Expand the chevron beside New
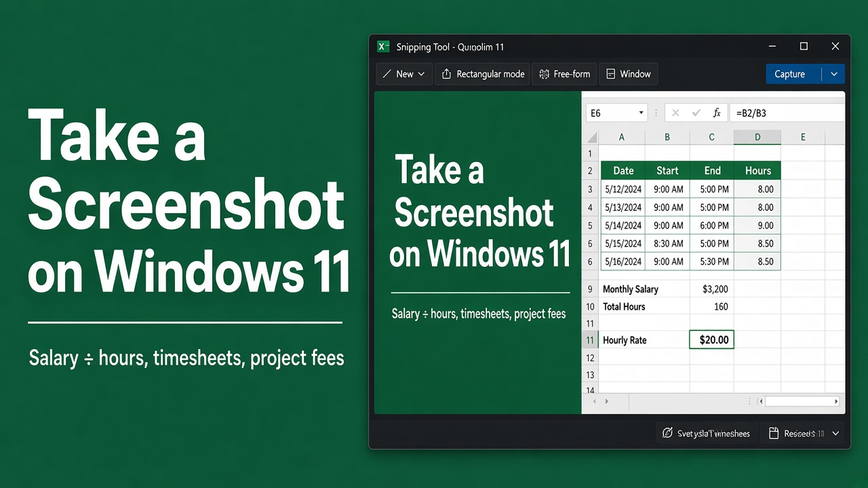Image resolution: width=868 pixels, height=488 pixels. [421, 74]
